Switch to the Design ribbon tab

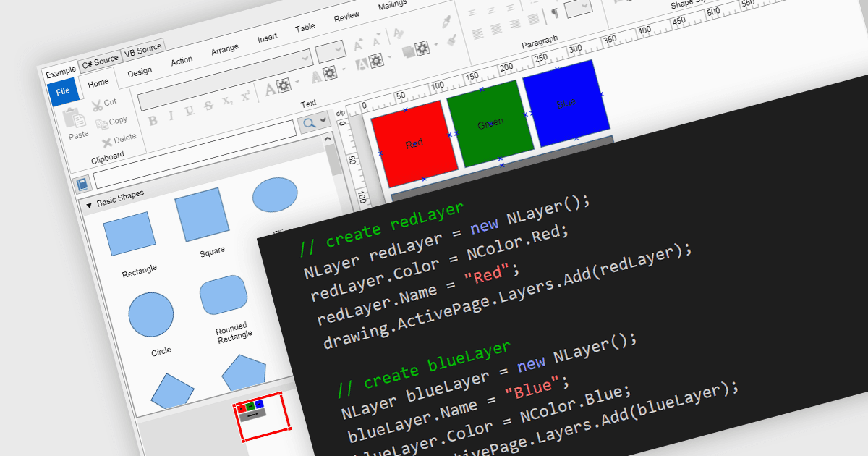(140, 72)
